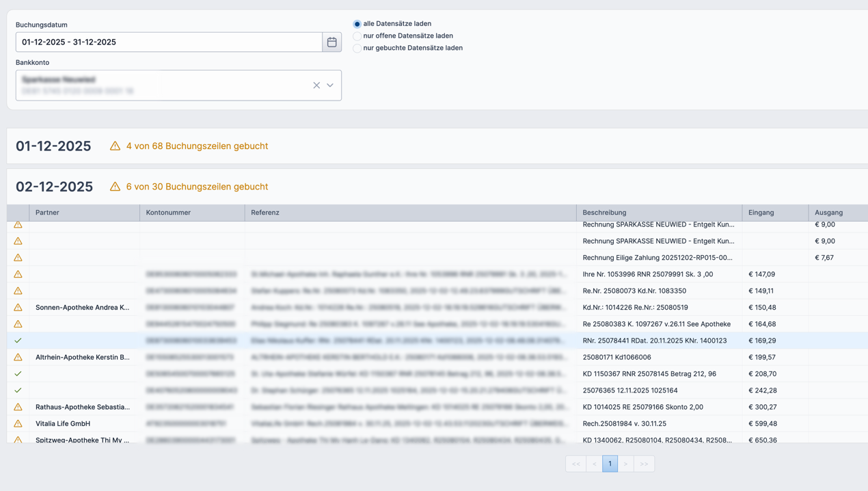Click green checkmark on € 208,70 row
The width and height of the screenshot is (868, 491).
[18, 374]
